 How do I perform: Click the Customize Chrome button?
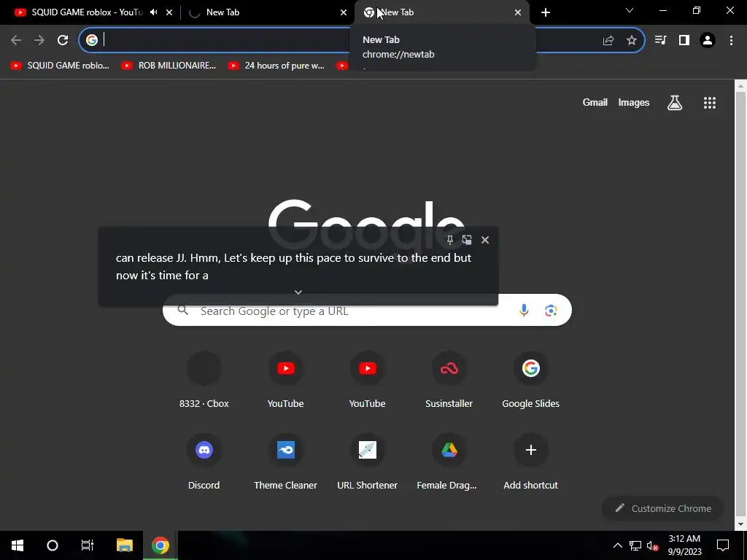coord(662,508)
